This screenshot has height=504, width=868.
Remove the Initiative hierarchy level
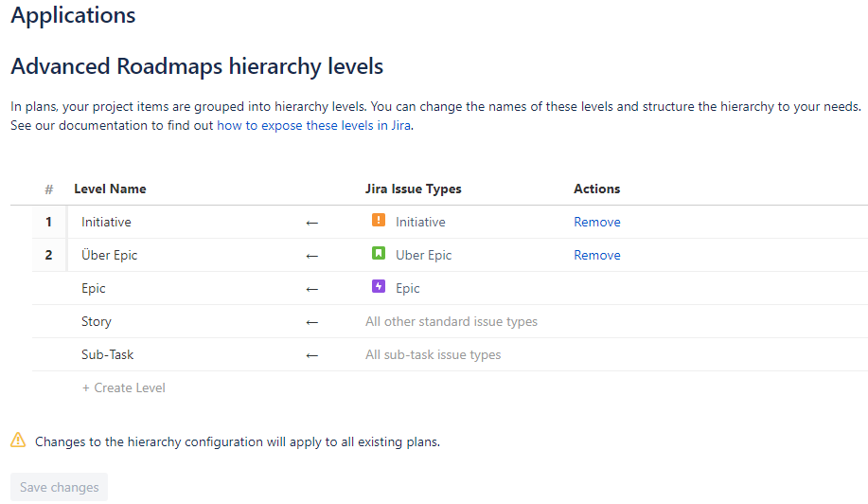click(596, 222)
